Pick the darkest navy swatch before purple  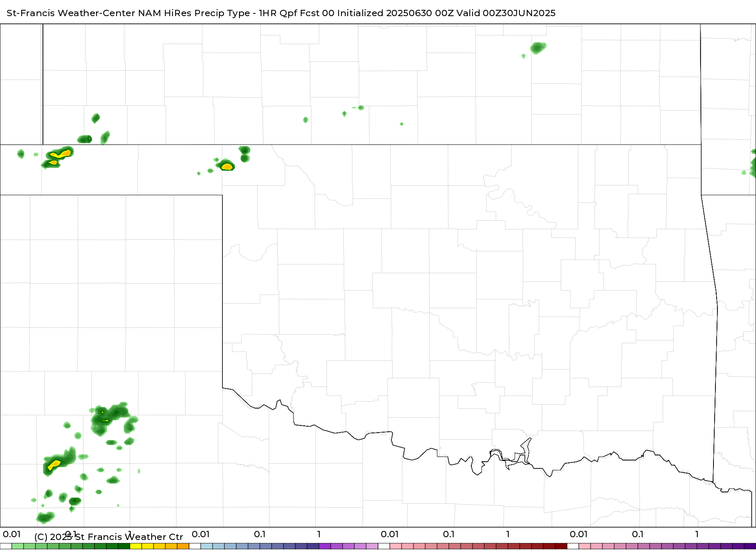(313, 546)
